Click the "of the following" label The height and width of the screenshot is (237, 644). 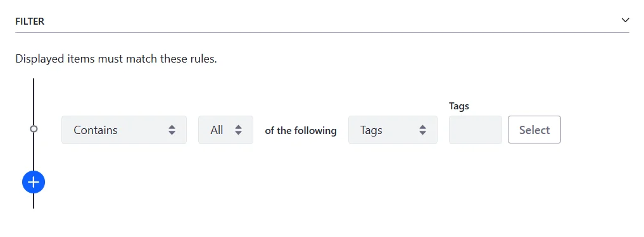pyautogui.click(x=301, y=131)
